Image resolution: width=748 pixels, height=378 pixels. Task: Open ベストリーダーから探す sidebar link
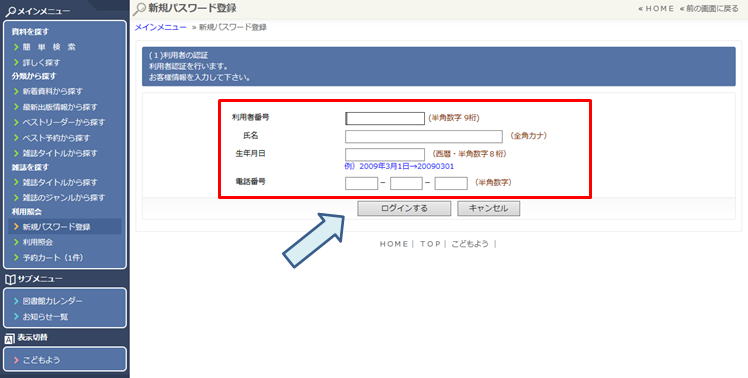[64, 122]
